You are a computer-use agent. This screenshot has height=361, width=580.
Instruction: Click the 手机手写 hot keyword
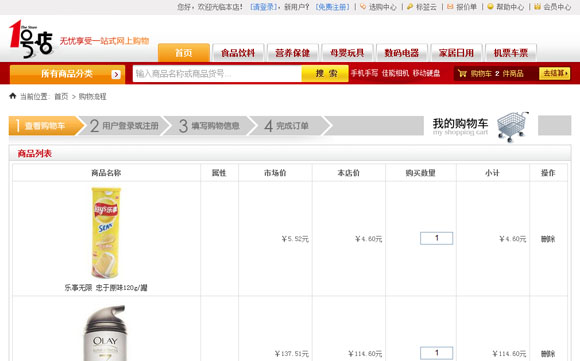click(364, 73)
